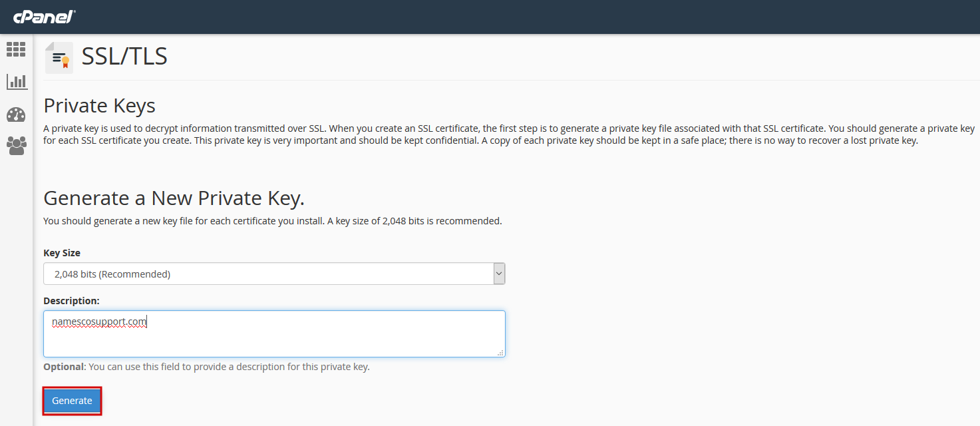This screenshot has height=426, width=980.
Task: Click the cPanel logo in header
Action: 44,17
